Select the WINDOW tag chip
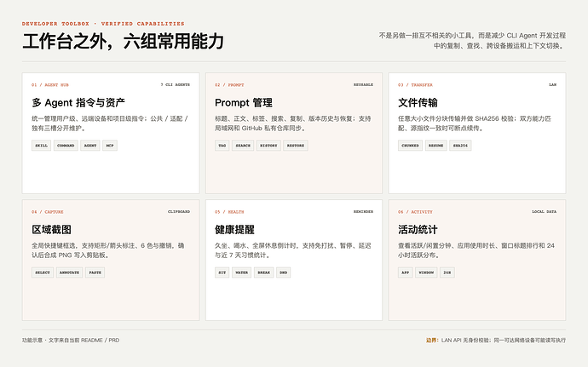The height and width of the screenshot is (367, 588). pos(426,272)
